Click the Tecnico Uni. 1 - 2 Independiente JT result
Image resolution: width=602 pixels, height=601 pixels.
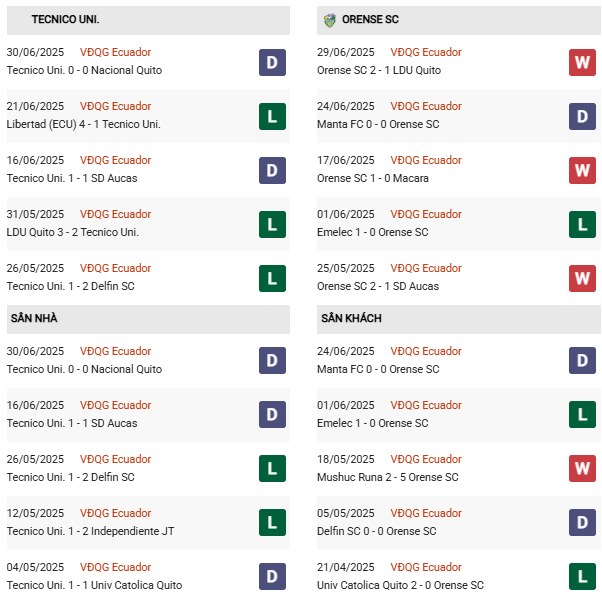pos(90,531)
